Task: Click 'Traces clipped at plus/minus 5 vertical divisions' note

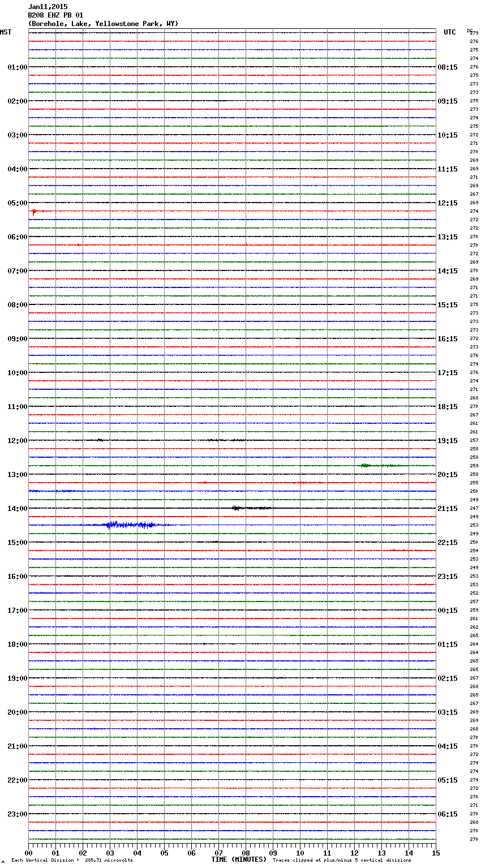Action: tap(342, 860)
